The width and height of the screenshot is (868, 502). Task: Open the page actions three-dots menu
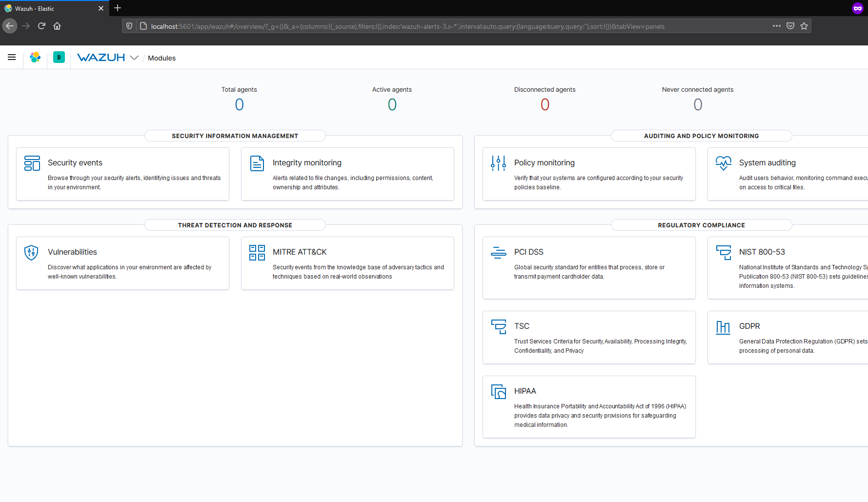(777, 26)
